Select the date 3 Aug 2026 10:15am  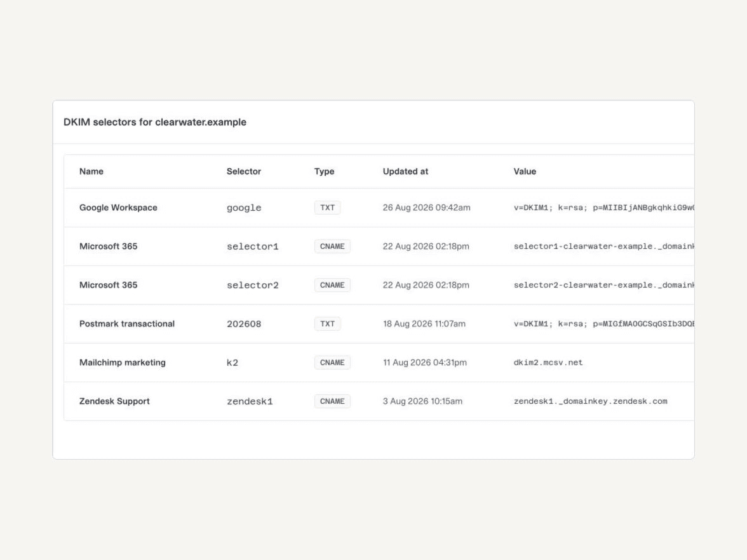[422, 401]
